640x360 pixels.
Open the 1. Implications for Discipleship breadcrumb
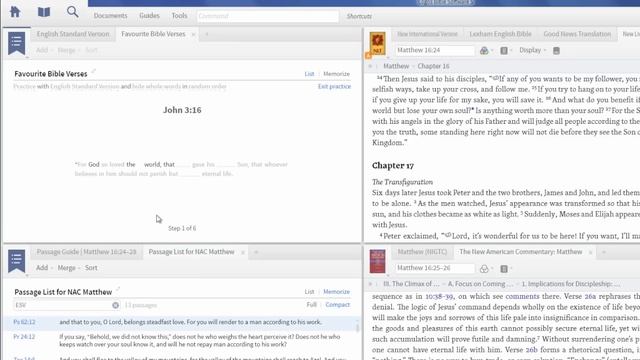(x=571, y=284)
